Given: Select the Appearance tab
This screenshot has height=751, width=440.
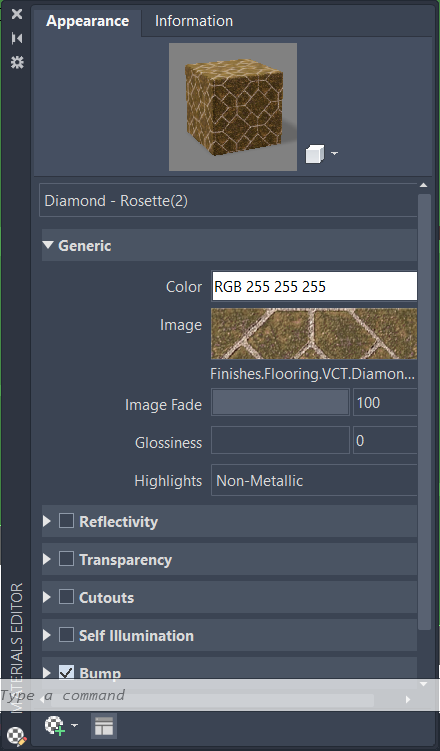Looking at the screenshot, I should (87, 21).
